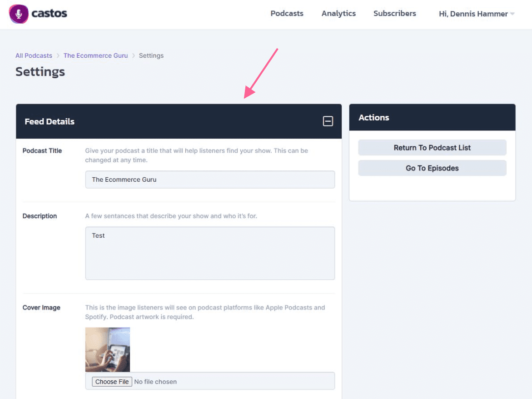Follow the All Podcasts breadcrumb link
This screenshot has height=399, width=532.
(x=34, y=55)
